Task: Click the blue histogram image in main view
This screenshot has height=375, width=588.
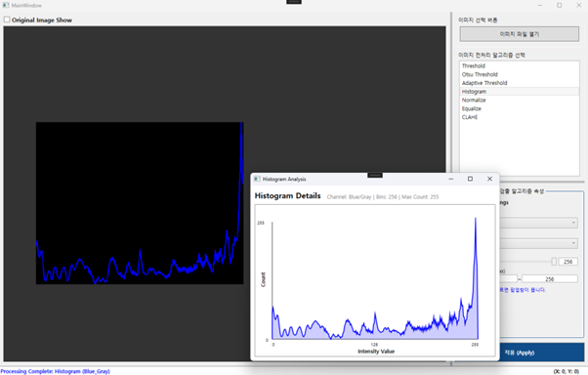Action: [x=140, y=203]
